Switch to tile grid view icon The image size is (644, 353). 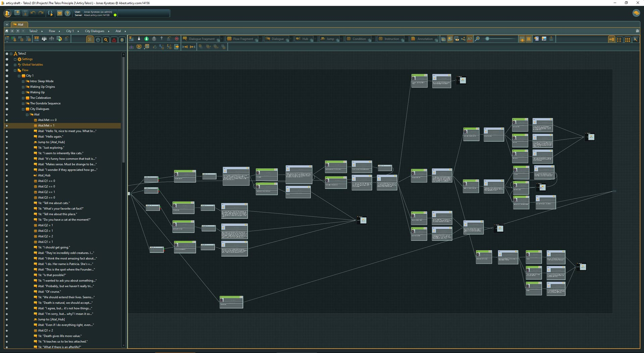point(627,39)
